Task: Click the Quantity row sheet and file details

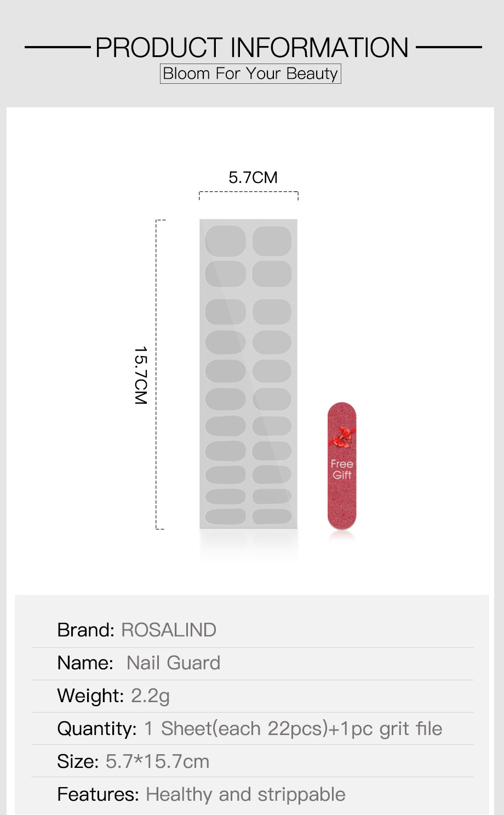Action: point(293,728)
